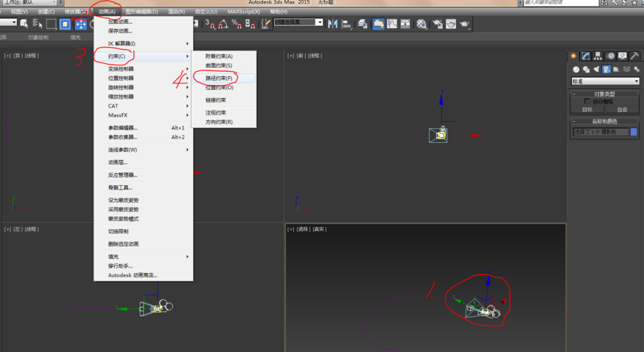Select the Helpers category icon

(x=616, y=69)
